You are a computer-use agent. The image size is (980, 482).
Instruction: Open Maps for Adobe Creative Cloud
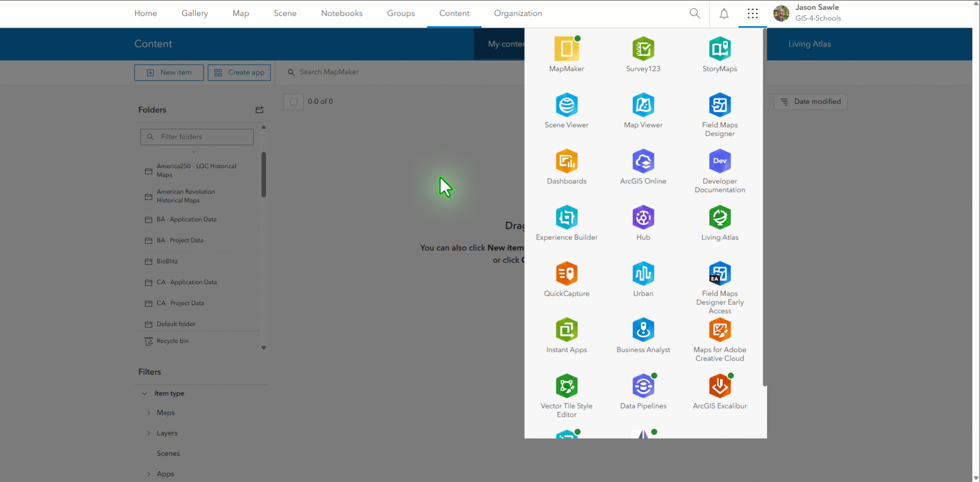pos(720,340)
